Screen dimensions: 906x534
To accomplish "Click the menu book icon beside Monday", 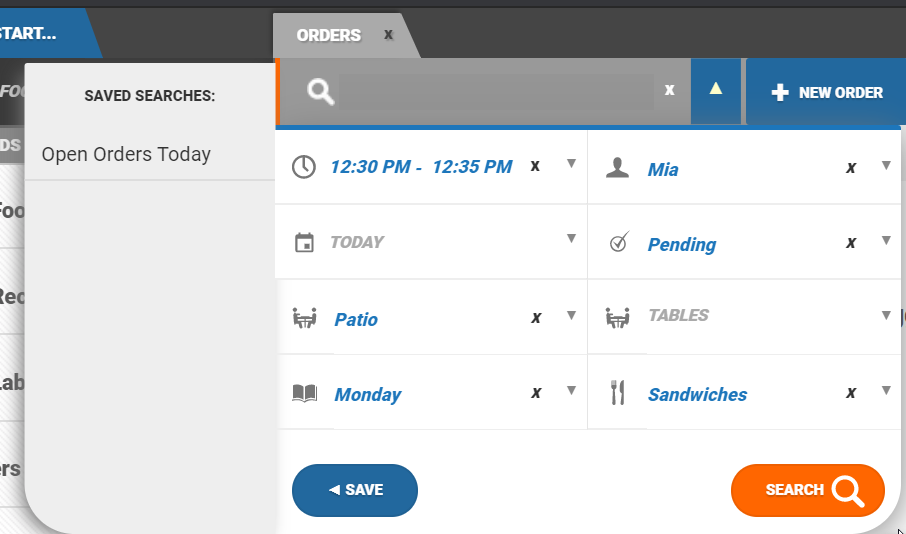I will (304, 393).
